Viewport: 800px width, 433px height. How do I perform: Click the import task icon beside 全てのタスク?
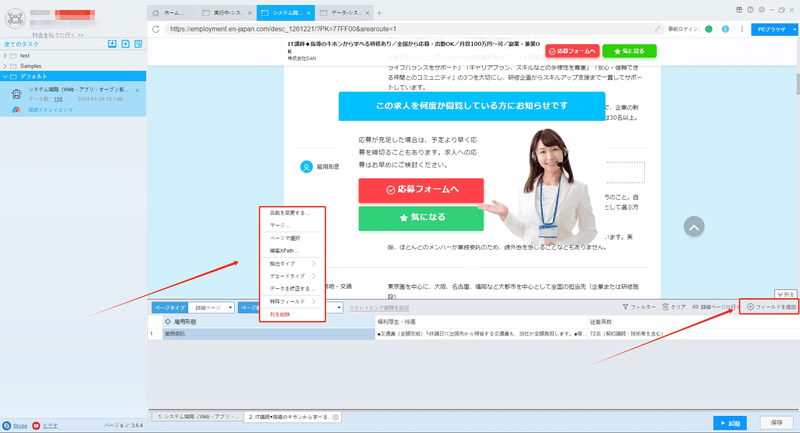(x=112, y=44)
